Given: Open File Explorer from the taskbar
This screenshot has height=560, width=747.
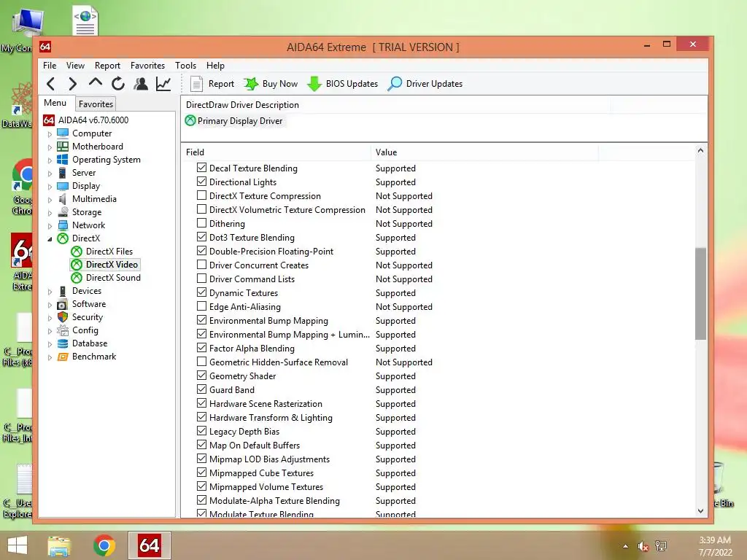Looking at the screenshot, I should click(x=59, y=545).
